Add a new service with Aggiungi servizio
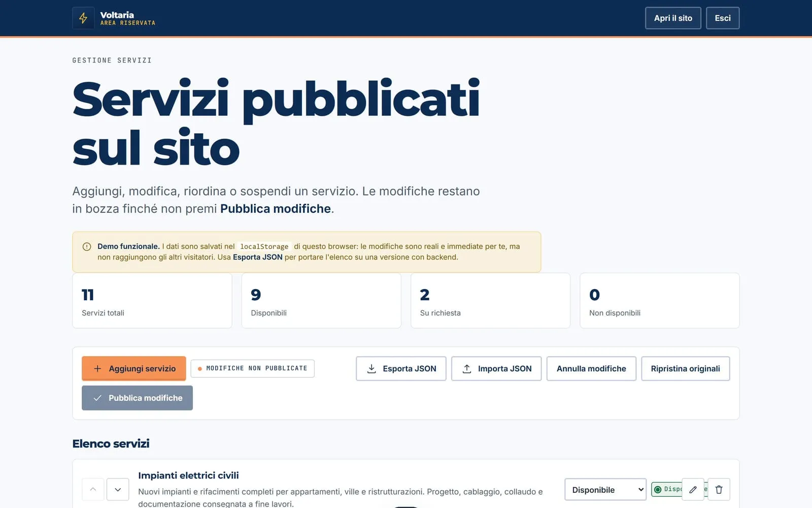Viewport: 812px width, 508px height. pyautogui.click(x=134, y=368)
